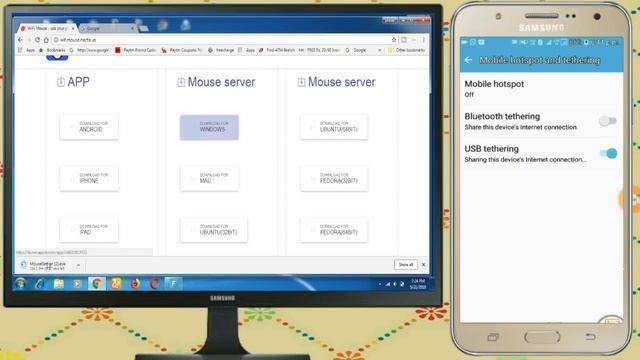The image size is (640, 360).
Task: Download Mouse server for Ubuntu 64bit
Action: coord(334,127)
